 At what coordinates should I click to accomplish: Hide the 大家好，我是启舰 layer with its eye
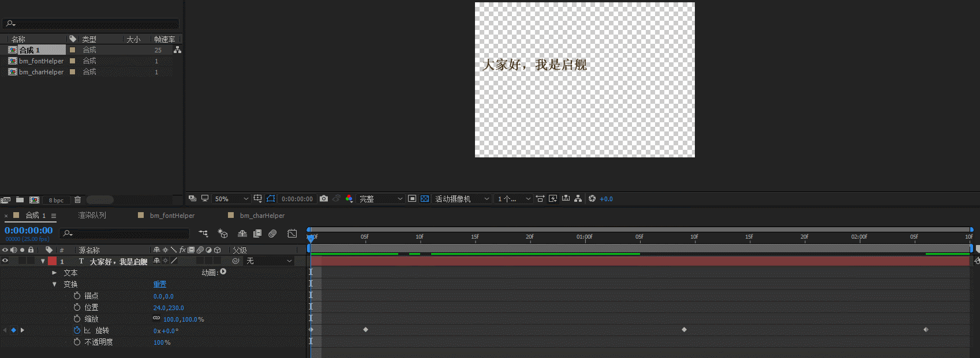coord(5,261)
